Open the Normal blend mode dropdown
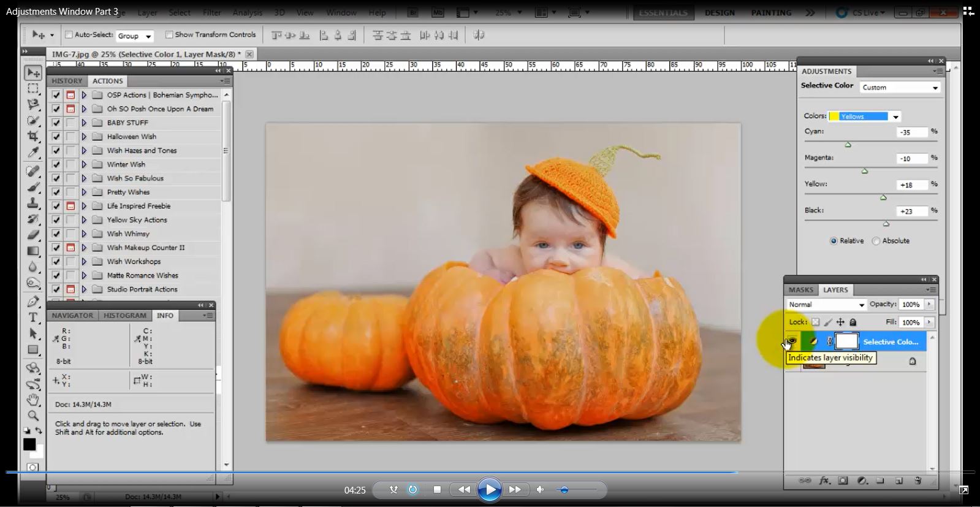980x507 pixels. tap(826, 305)
